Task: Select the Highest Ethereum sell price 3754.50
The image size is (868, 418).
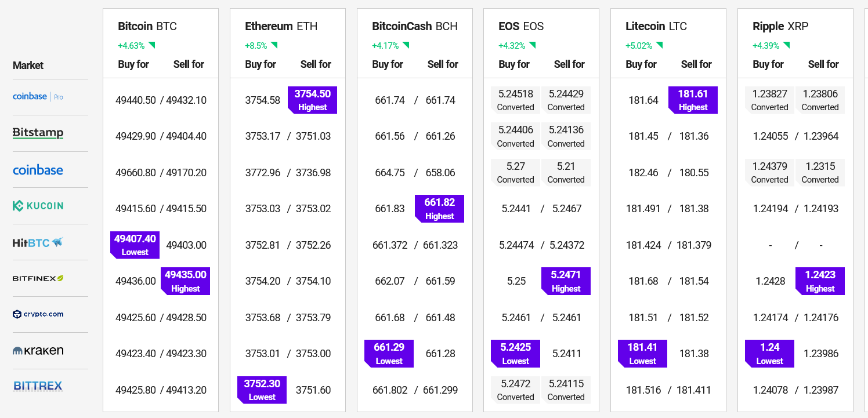Action: pos(312,100)
